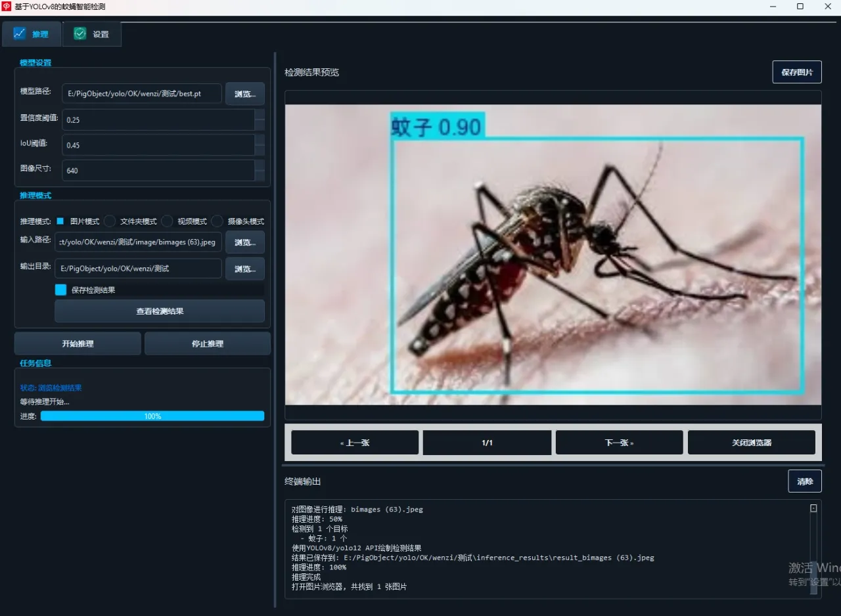Screen dimensions: 841x616
Task: Select 图片模式 inference mode
Action: tap(60, 221)
